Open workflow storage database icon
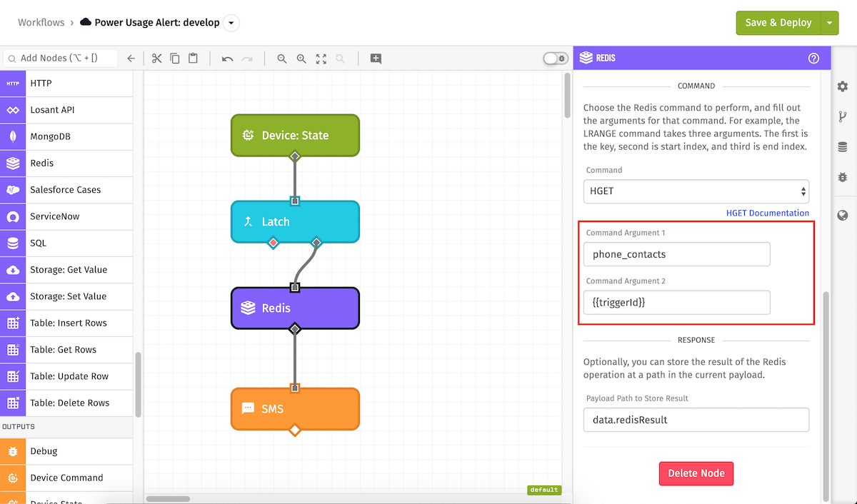Screen dimensions: 857x504 coord(843,147)
